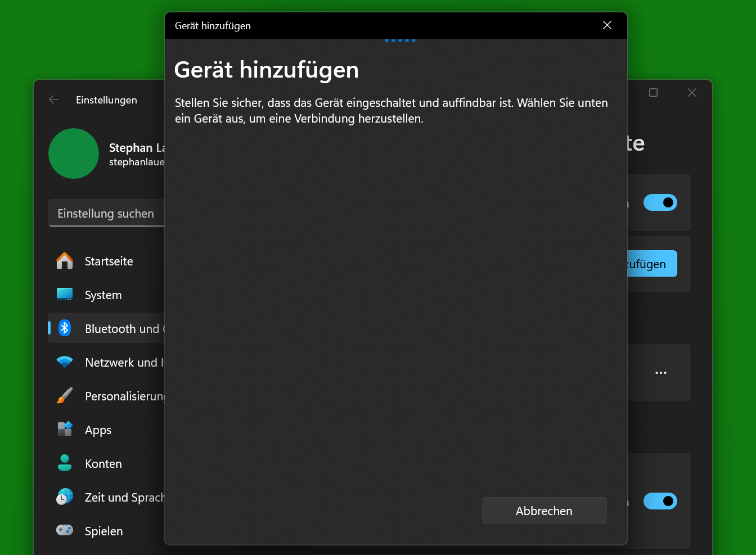The width and height of the screenshot is (756, 555).
Task: Click the Apps tiles icon
Action: [65, 429]
